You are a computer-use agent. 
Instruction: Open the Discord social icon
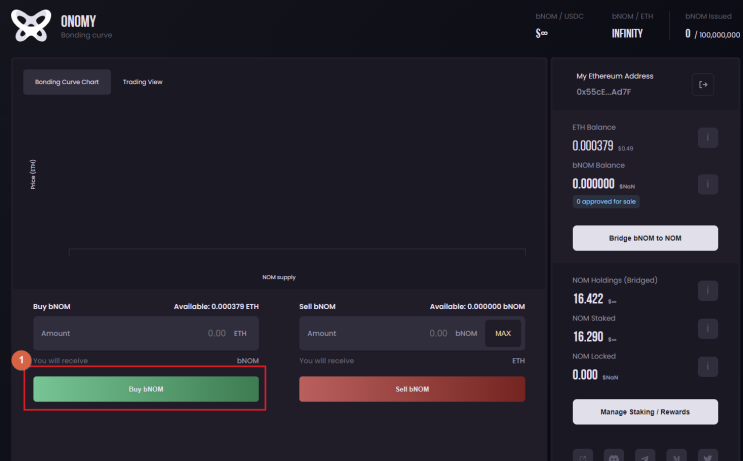point(615,456)
